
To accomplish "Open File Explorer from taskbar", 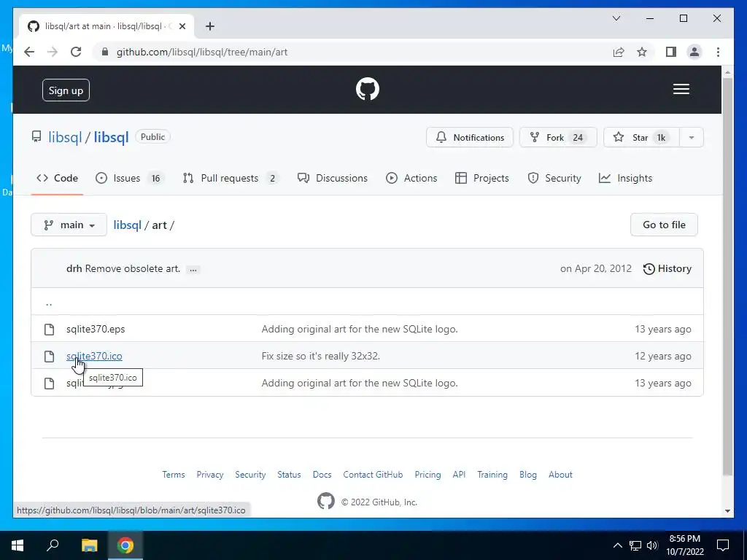I will [x=89, y=545].
